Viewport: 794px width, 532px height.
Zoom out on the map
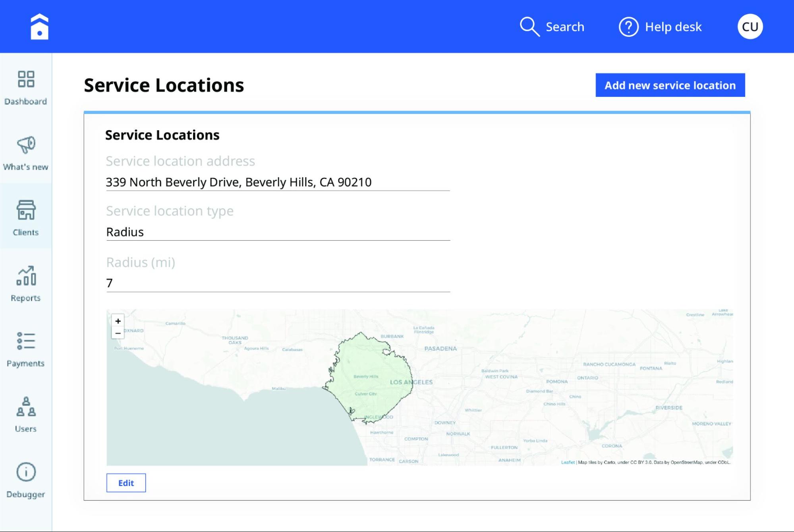(118, 333)
